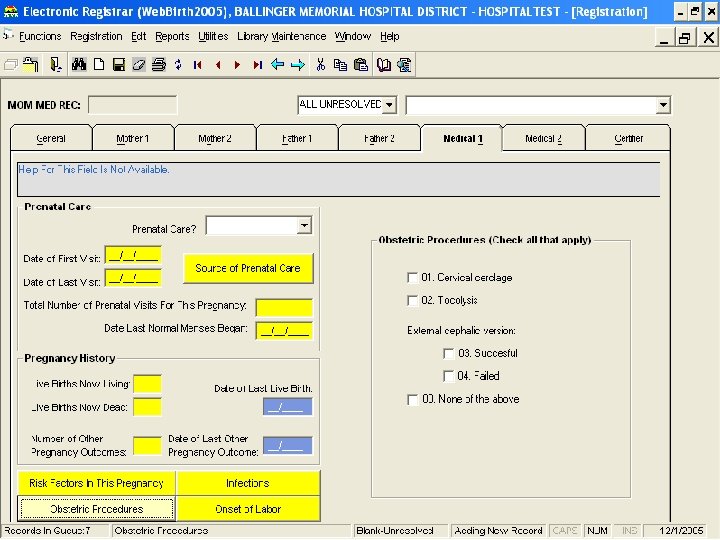Tick the Tocolysis checkbox
Image resolution: width=720 pixels, height=540 pixels.
413,300
